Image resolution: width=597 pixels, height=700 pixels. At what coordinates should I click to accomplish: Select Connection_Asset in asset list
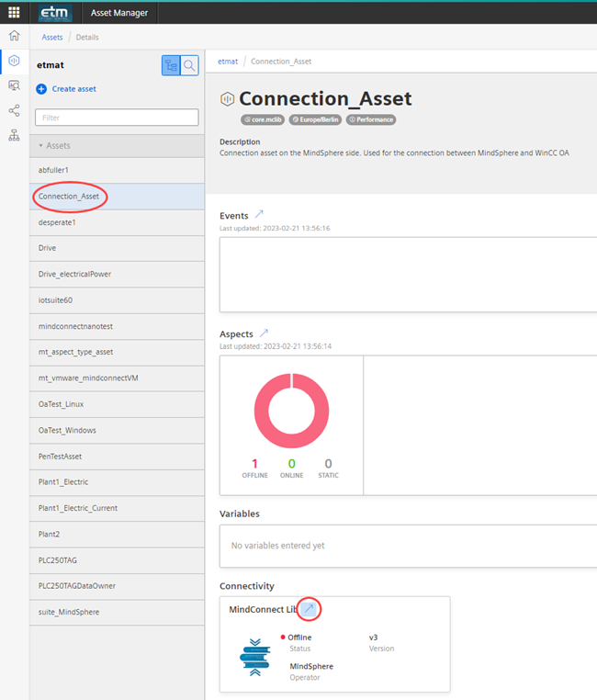coord(70,197)
